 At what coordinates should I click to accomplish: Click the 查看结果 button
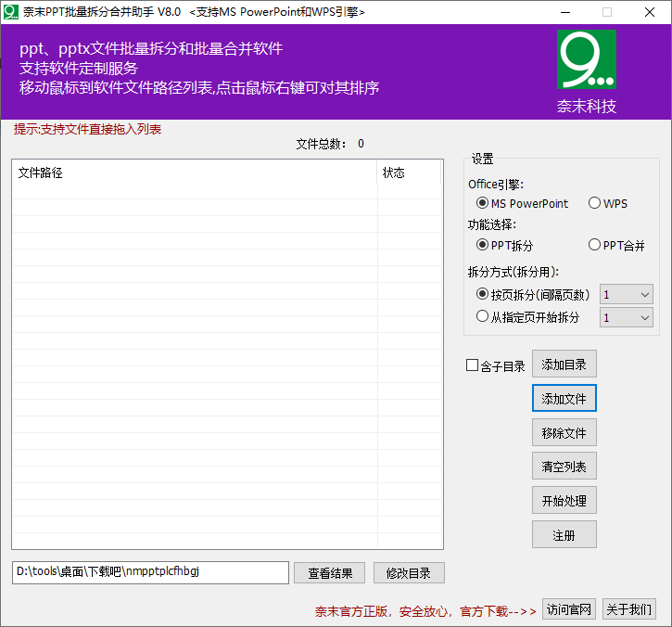pyautogui.click(x=330, y=573)
